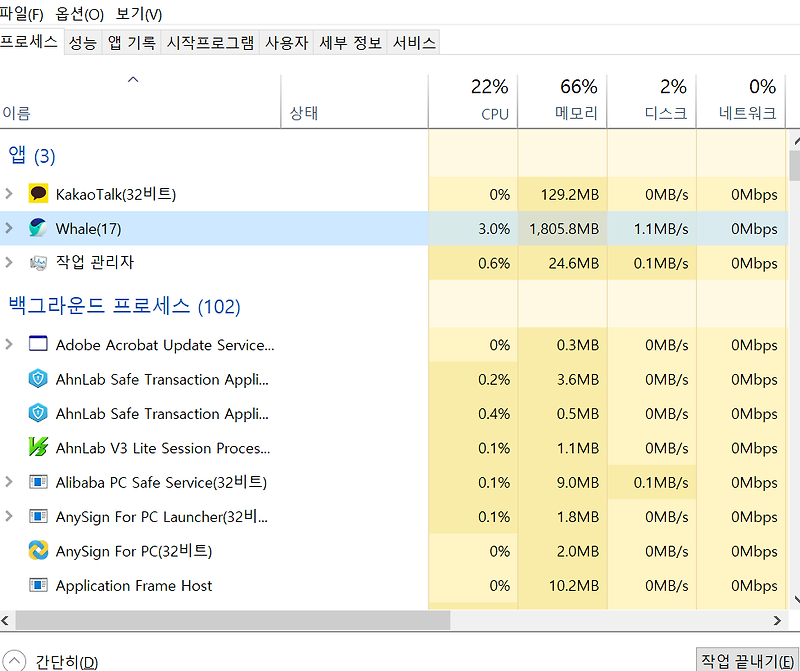This screenshot has width=800, height=671.
Task: Open the 보기(V) menu
Action: (x=139, y=14)
